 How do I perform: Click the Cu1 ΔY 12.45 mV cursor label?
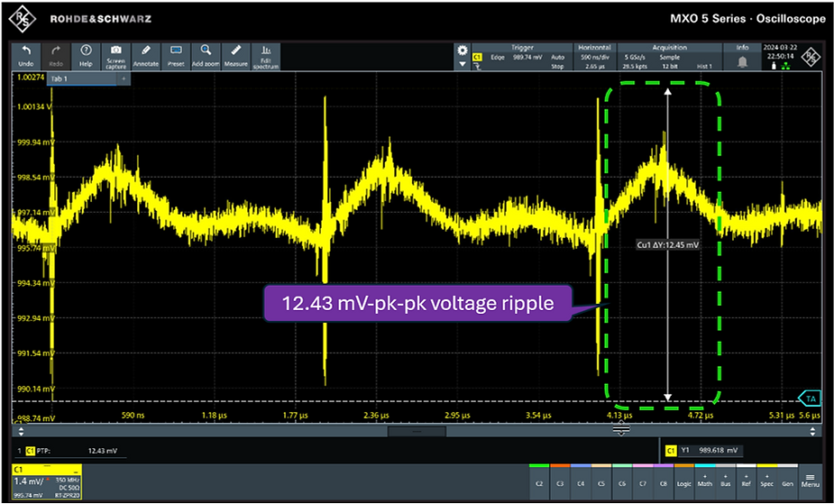pyautogui.click(x=667, y=245)
